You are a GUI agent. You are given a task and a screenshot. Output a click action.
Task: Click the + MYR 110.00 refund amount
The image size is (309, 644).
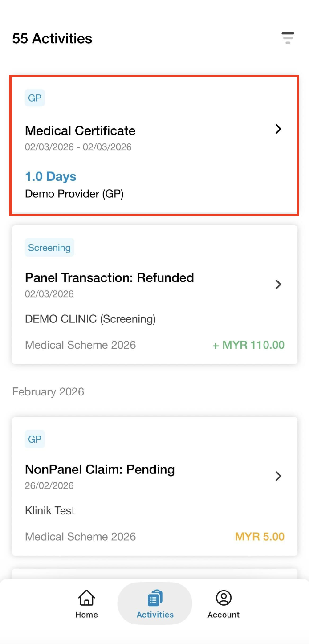[248, 345]
